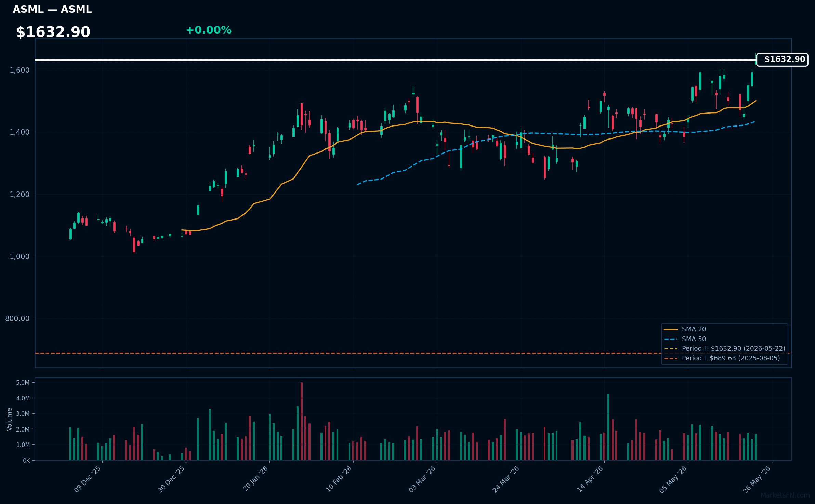Click the 26 May '26 date label
The height and width of the screenshot is (504, 815).
coord(757,479)
